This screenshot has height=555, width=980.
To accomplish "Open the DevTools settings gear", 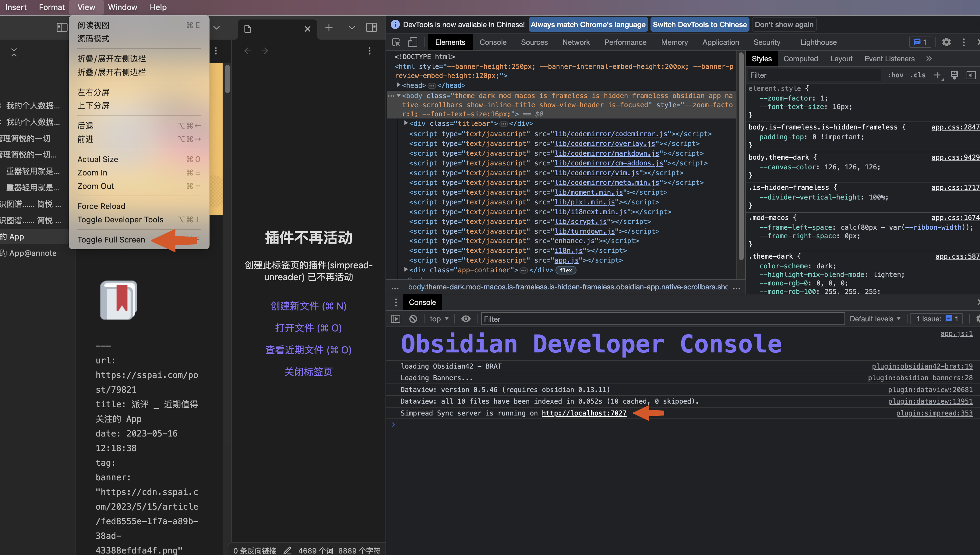I will [x=947, y=42].
